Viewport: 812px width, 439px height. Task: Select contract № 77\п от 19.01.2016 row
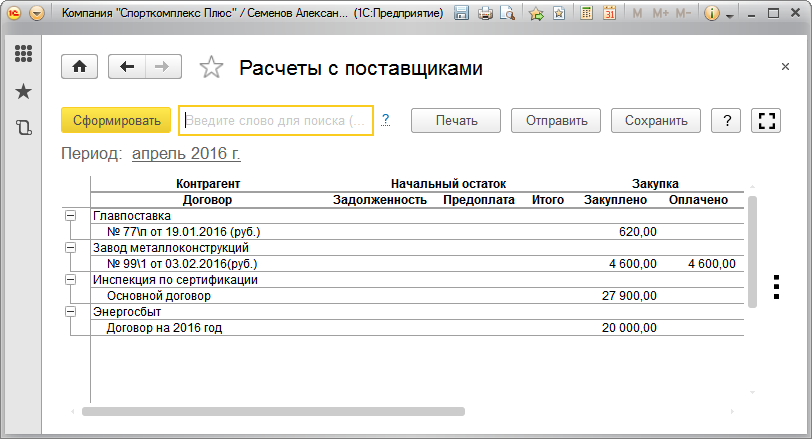tap(417, 232)
